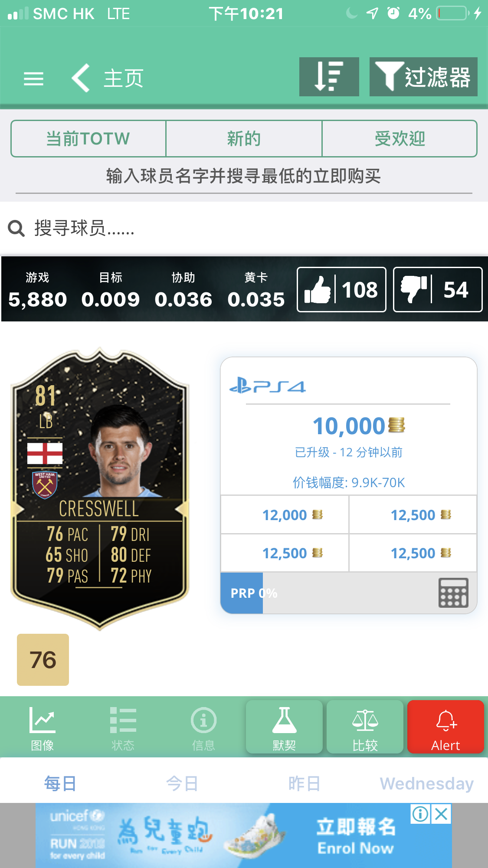Select the 当前TOTW tab
This screenshot has width=488, height=868.
[x=88, y=139]
